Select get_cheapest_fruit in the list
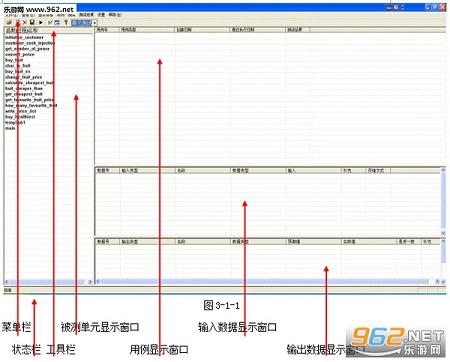Viewport: 450px width, 362px height. [x=24, y=94]
